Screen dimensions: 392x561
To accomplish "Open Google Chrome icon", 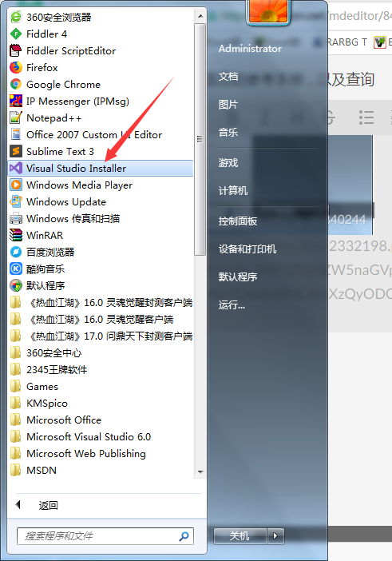I will (16, 84).
